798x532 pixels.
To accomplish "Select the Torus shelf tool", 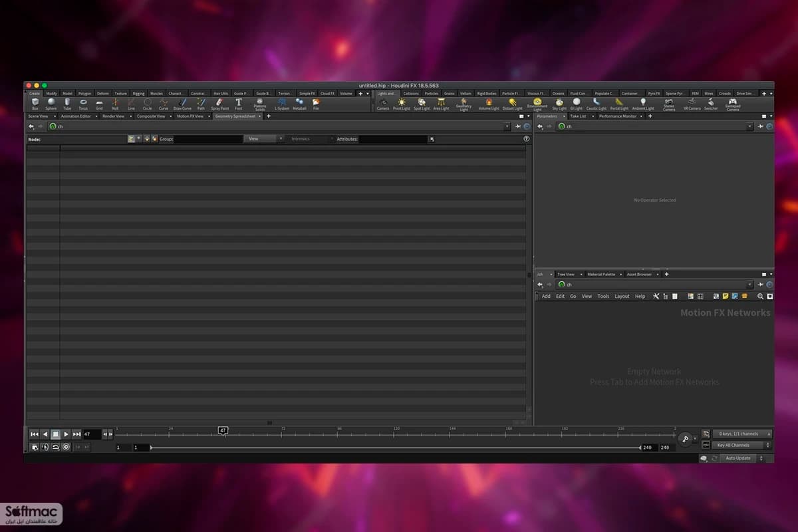I will click(x=83, y=104).
